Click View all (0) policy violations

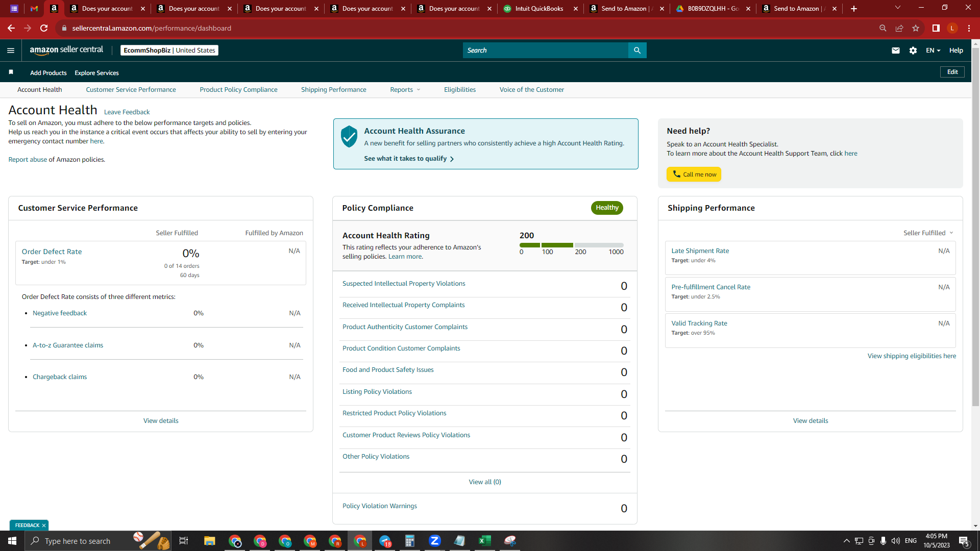(485, 482)
